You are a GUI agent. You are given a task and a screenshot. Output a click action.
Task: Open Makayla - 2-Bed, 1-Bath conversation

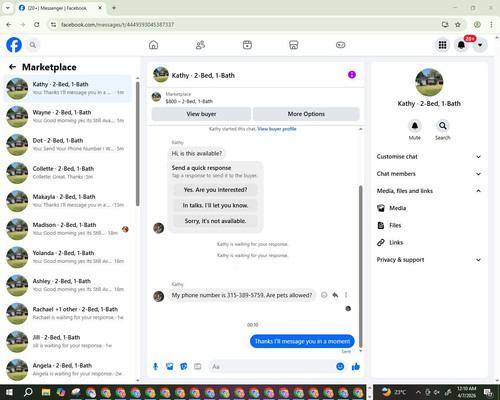click(x=67, y=201)
